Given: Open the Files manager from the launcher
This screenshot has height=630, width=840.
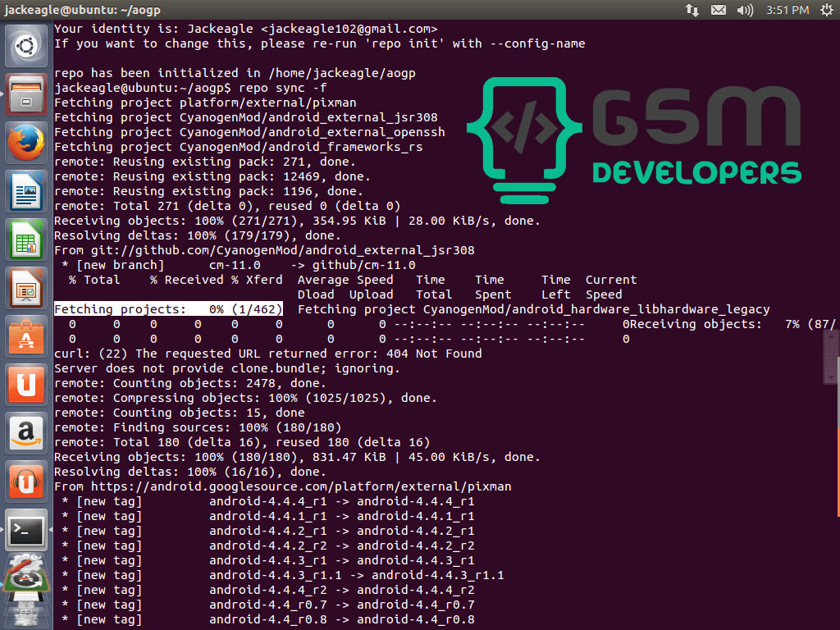Looking at the screenshot, I should pos(25,94).
